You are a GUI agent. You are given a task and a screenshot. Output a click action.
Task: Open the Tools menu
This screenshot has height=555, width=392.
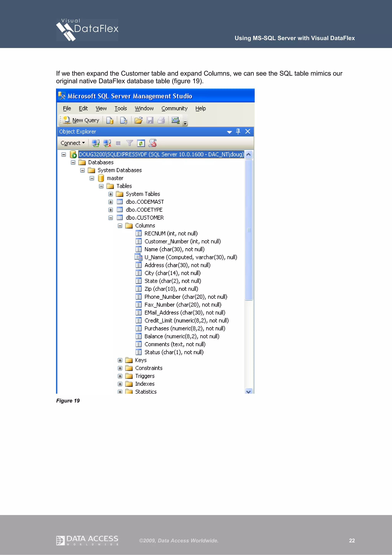pyautogui.click(x=121, y=109)
